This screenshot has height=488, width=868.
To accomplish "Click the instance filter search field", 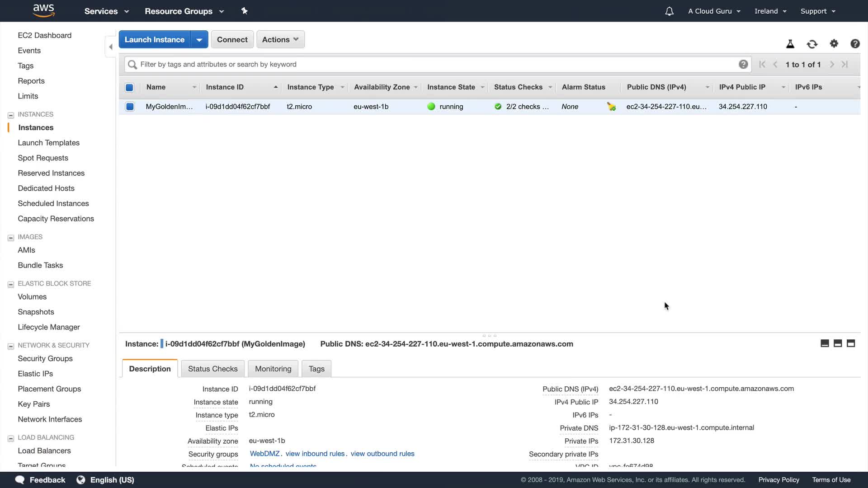I will click(x=434, y=64).
